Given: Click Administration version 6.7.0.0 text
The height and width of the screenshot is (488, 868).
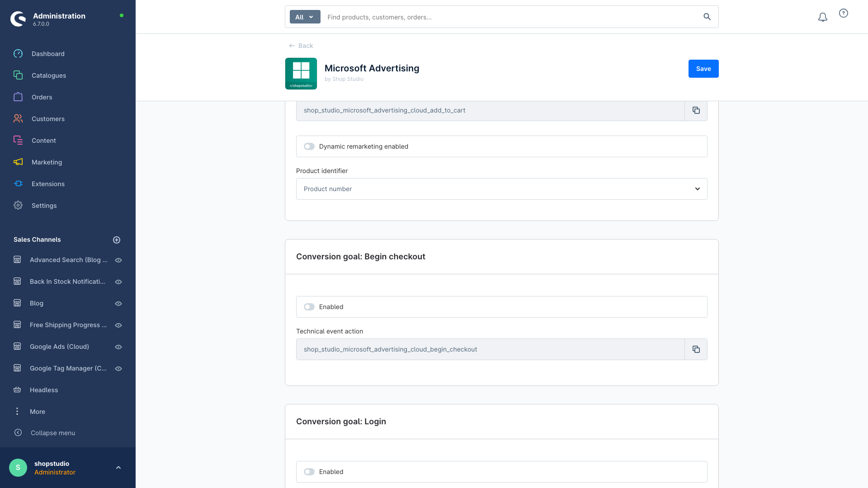Looking at the screenshot, I should click(x=41, y=24).
